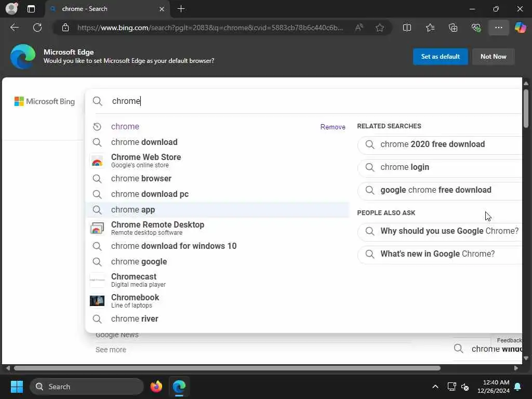Click the Chrome Web Store icon
This screenshot has width=532, height=399.
pyautogui.click(x=97, y=161)
